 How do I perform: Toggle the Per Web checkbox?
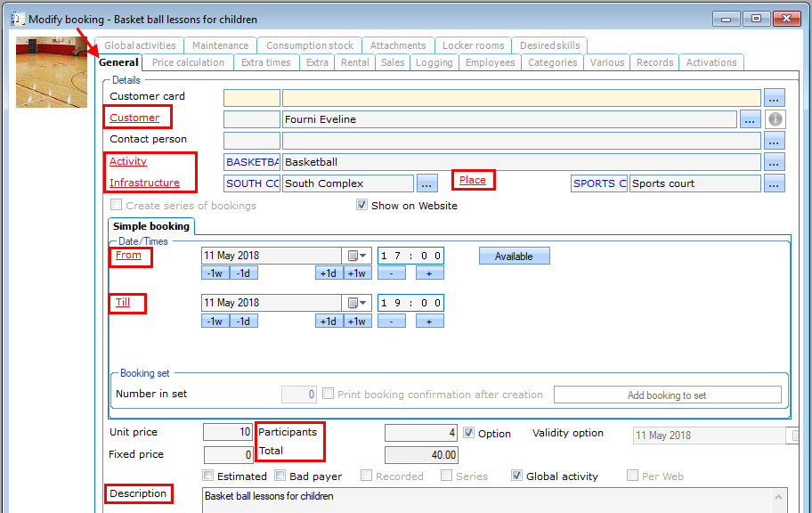pyautogui.click(x=632, y=476)
